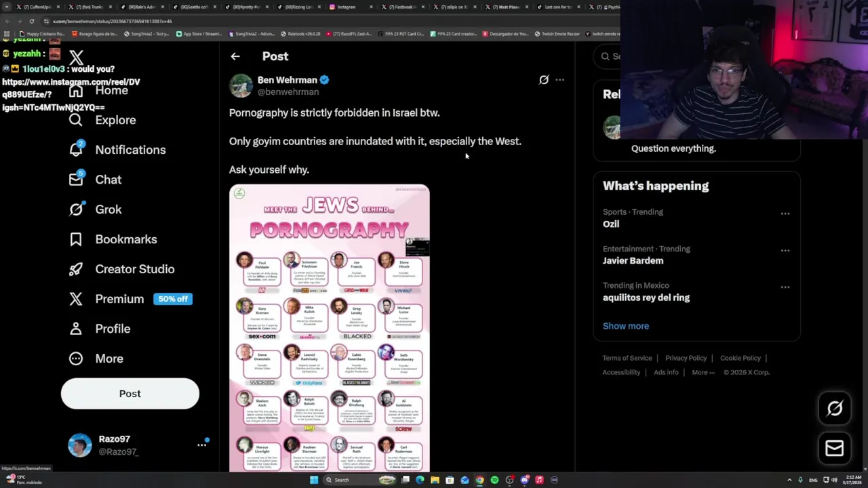Click the Razo97 account avatar
The image size is (868, 488).
pos(80,445)
